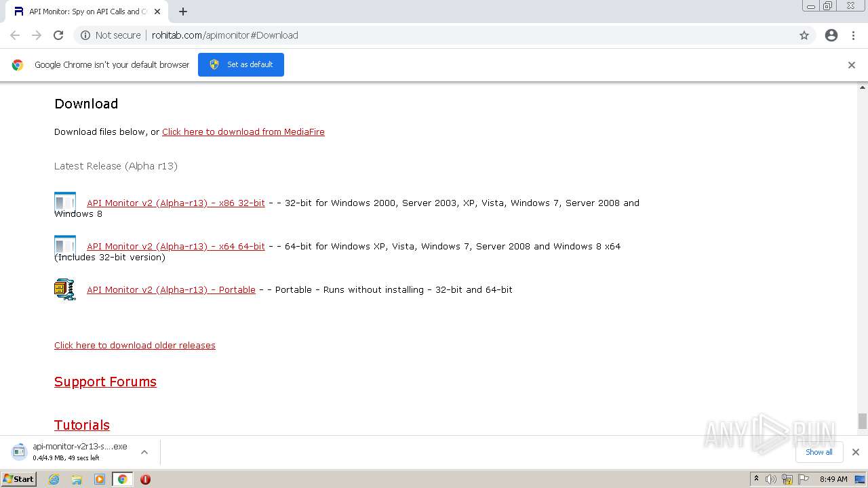
Task: Open the Chrome profile avatar icon
Action: click(831, 35)
